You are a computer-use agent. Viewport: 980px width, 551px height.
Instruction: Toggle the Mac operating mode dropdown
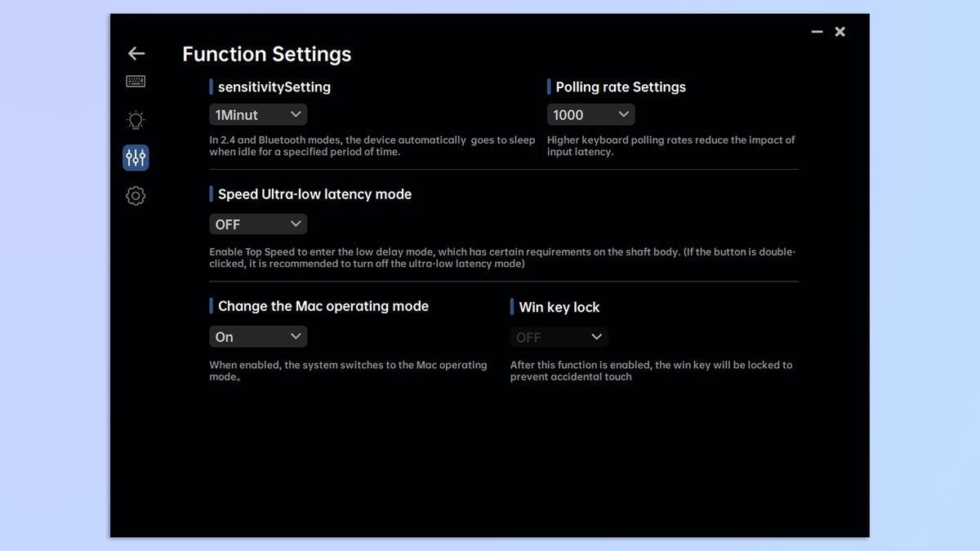pyautogui.click(x=258, y=337)
